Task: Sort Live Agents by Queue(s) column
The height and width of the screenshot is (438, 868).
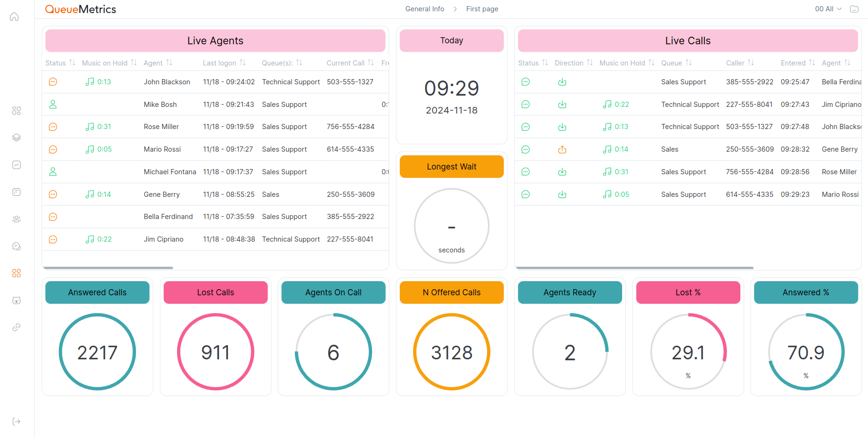Action: point(299,63)
